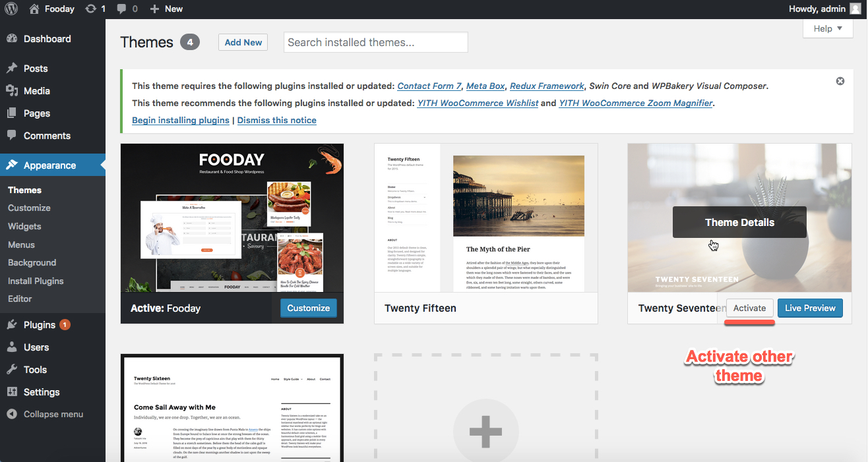Click the Collapse menu label
Image resolution: width=868 pixels, height=462 pixels.
(x=53, y=414)
